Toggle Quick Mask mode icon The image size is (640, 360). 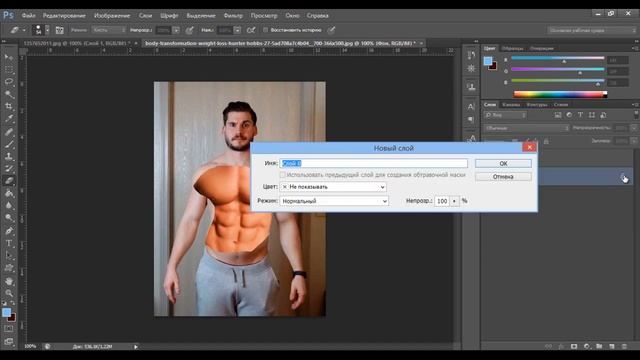tap(9, 329)
